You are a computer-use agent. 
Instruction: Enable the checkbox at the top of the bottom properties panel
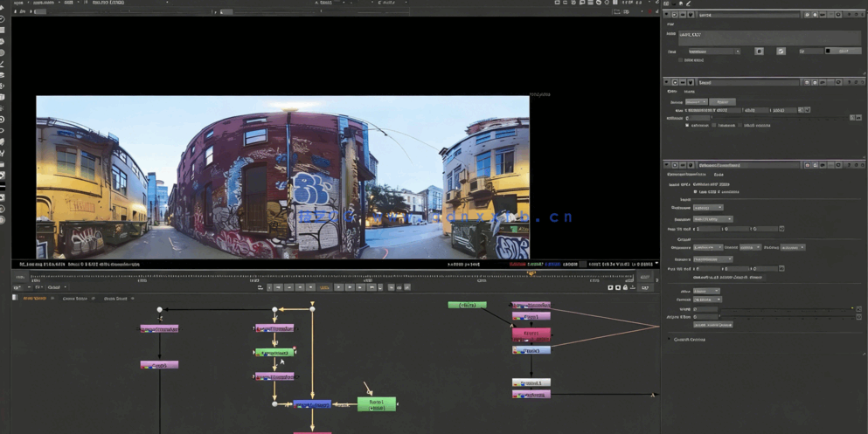coord(695,191)
